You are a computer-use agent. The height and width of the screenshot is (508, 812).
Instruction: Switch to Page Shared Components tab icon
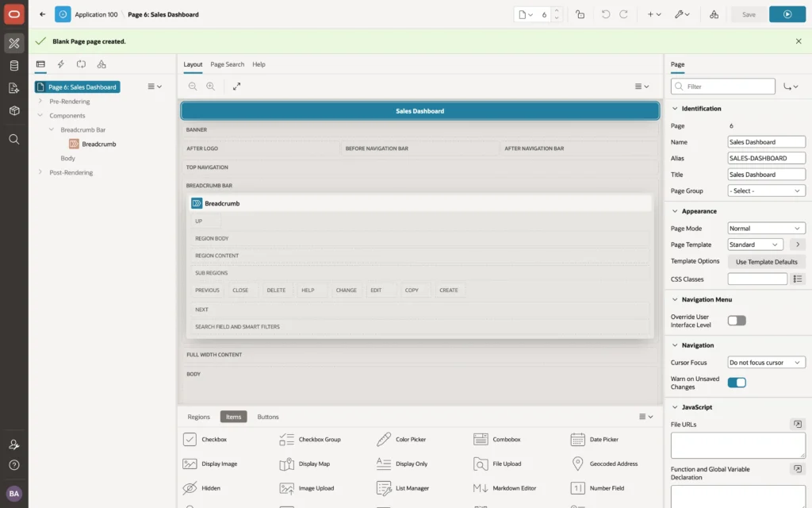(x=101, y=64)
